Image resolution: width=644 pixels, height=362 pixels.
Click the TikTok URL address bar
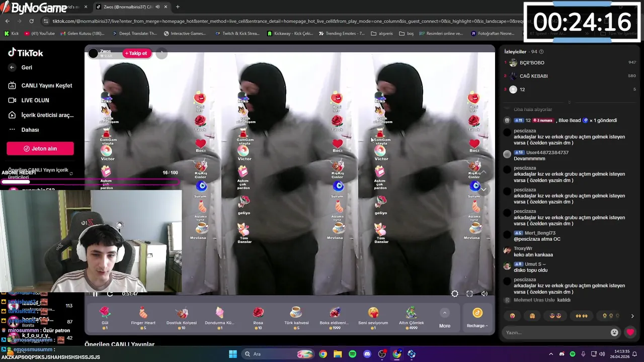(x=282, y=21)
